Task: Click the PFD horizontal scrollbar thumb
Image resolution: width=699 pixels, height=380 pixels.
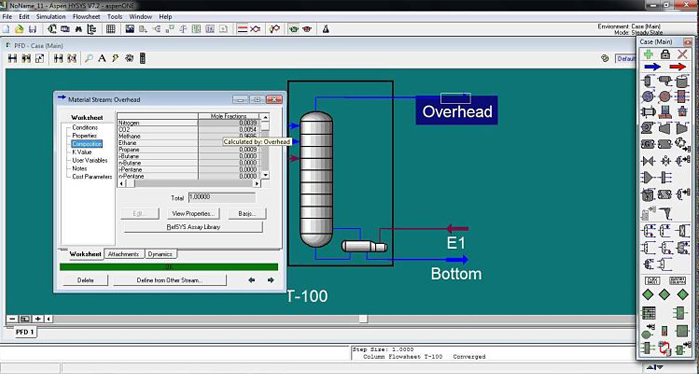Action: pos(363,318)
